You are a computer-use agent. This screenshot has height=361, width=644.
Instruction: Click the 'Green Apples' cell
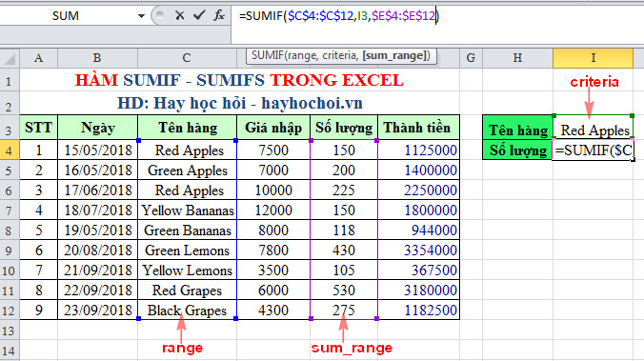[188, 170]
